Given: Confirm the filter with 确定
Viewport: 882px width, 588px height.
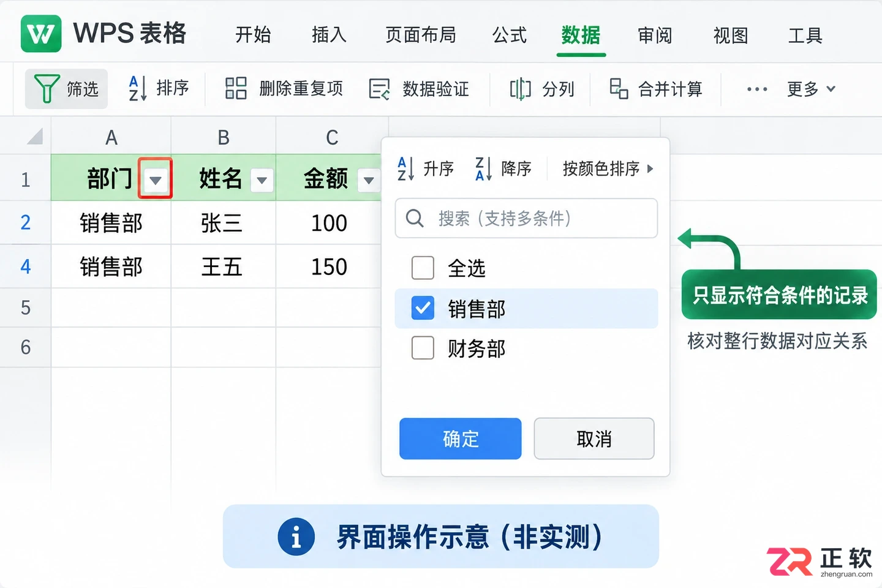Looking at the screenshot, I should coord(461,439).
